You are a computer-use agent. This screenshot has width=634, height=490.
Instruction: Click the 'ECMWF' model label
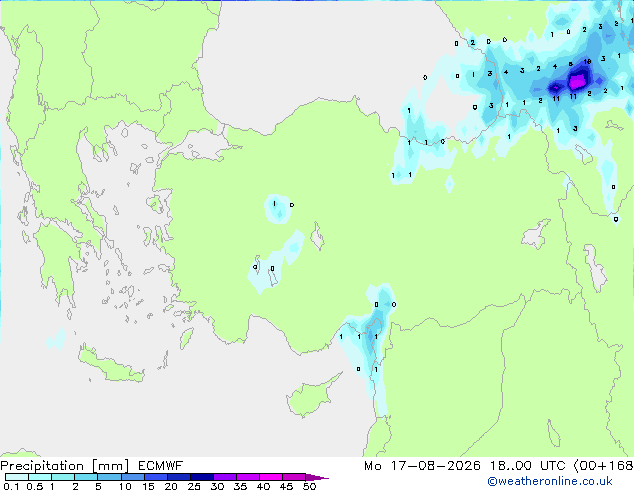tap(161, 466)
